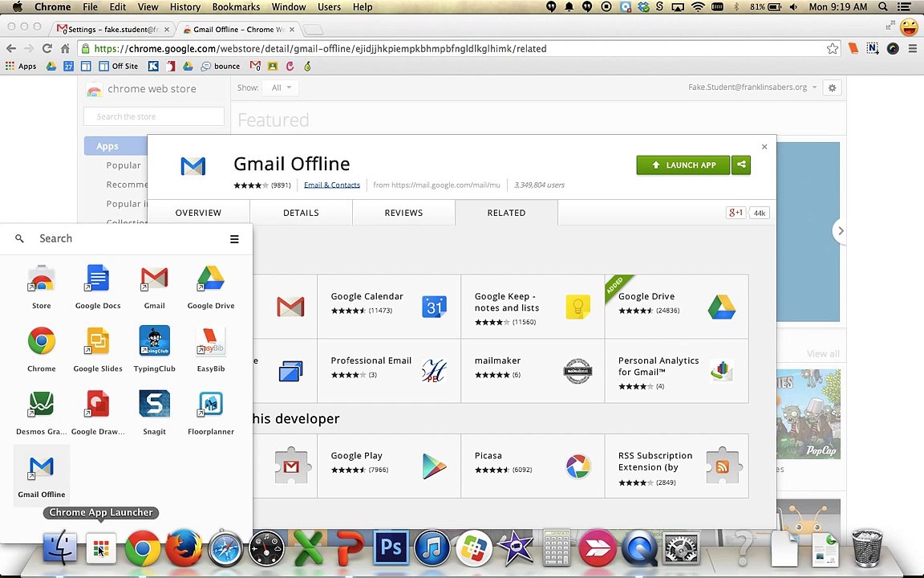Advance the featured carousel with right arrow

(841, 231)
